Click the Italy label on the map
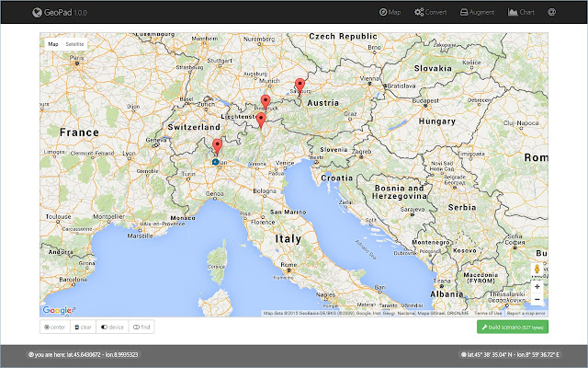The height and width of the screenshot is (368, 588). [288, 239]
